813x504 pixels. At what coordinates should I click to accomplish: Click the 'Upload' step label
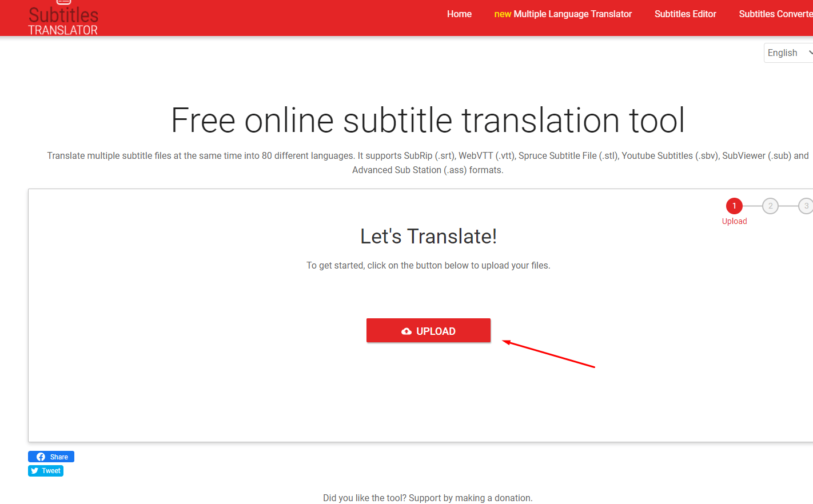click(x=734, y=221)
